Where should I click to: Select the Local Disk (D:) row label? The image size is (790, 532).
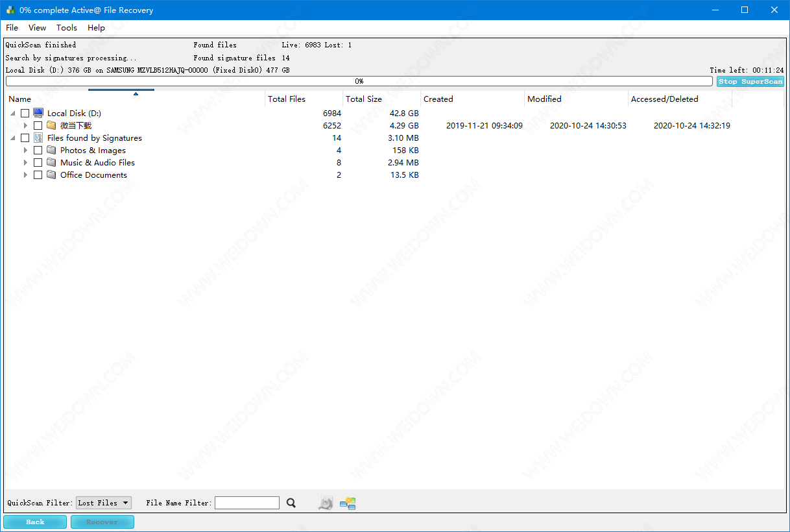[x=74, y=114]
